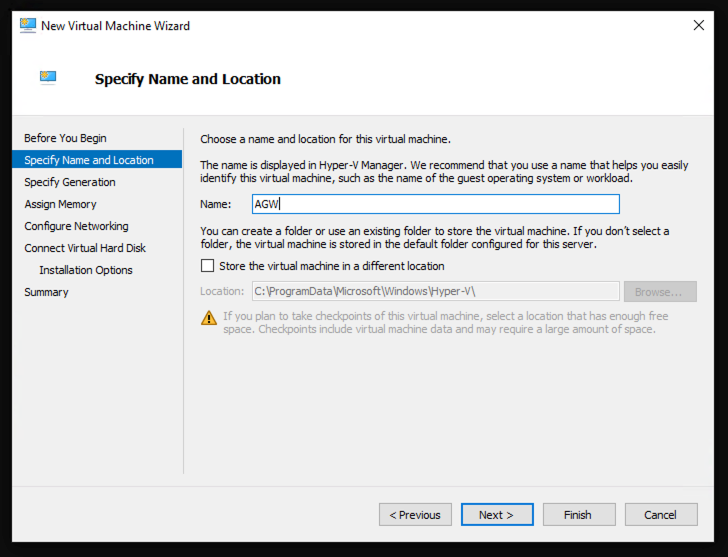Jump to Assign Memory step
728x557 pixels.
[60, 204]
